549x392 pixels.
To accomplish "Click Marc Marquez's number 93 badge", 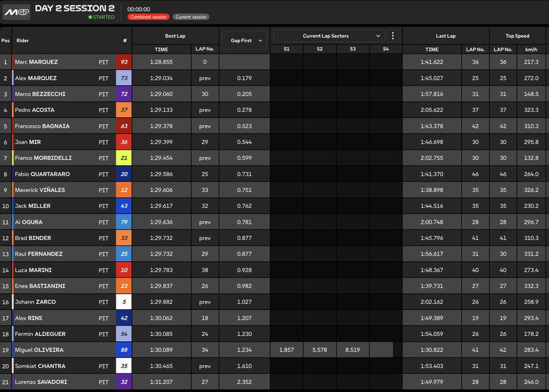I will point(124,62).
